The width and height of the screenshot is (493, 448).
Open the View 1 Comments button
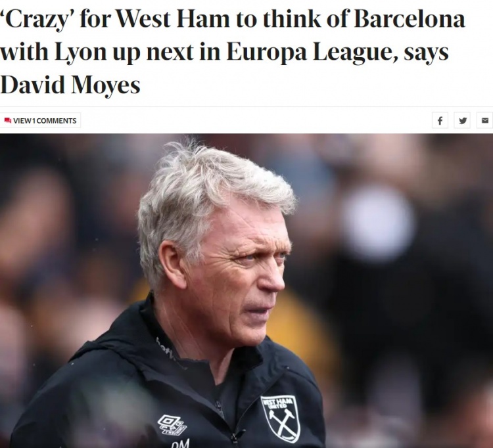pyautogui.click(x=40, y=120)
